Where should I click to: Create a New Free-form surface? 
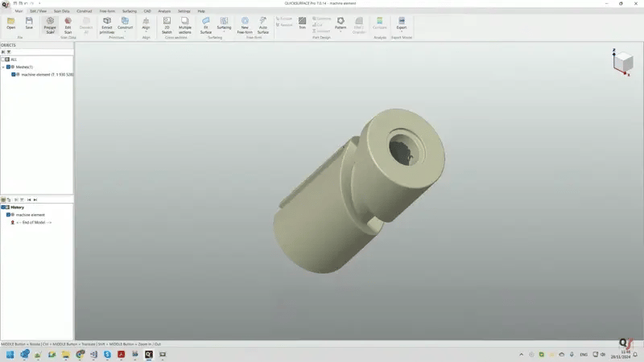[245, 24]
